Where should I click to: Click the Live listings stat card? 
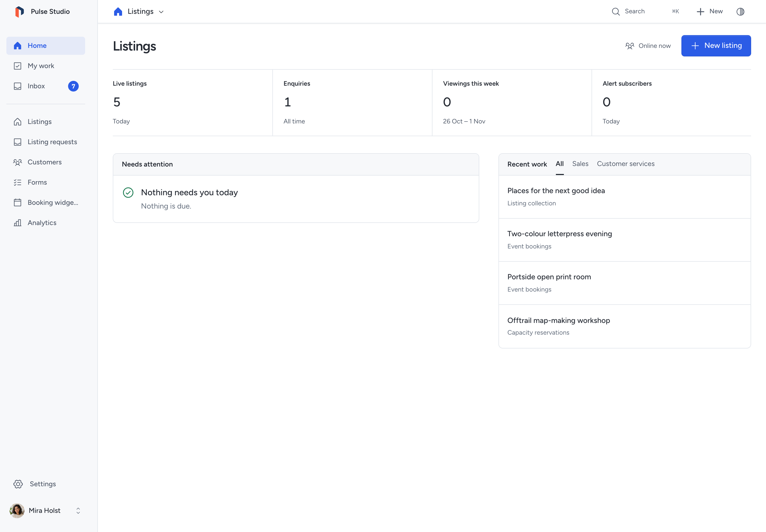[x=192, y=103]
